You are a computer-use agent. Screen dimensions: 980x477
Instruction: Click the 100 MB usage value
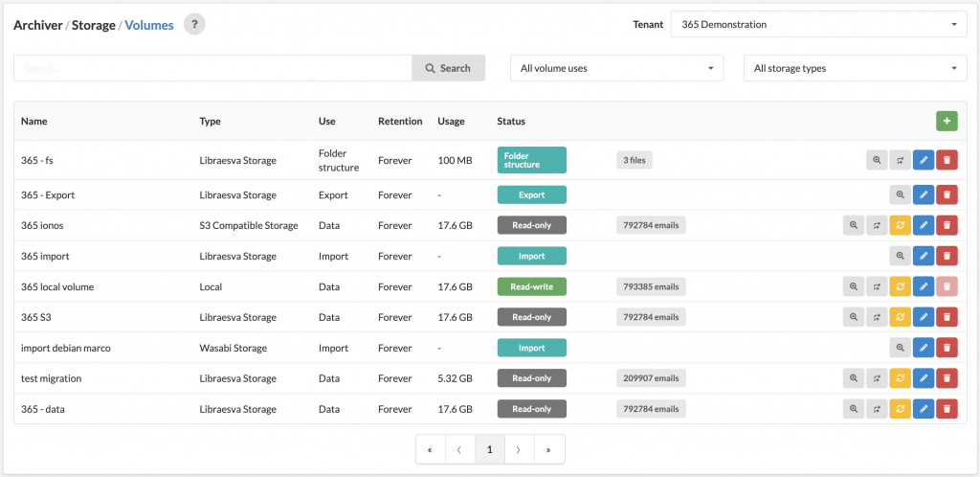tap(455, 160)
